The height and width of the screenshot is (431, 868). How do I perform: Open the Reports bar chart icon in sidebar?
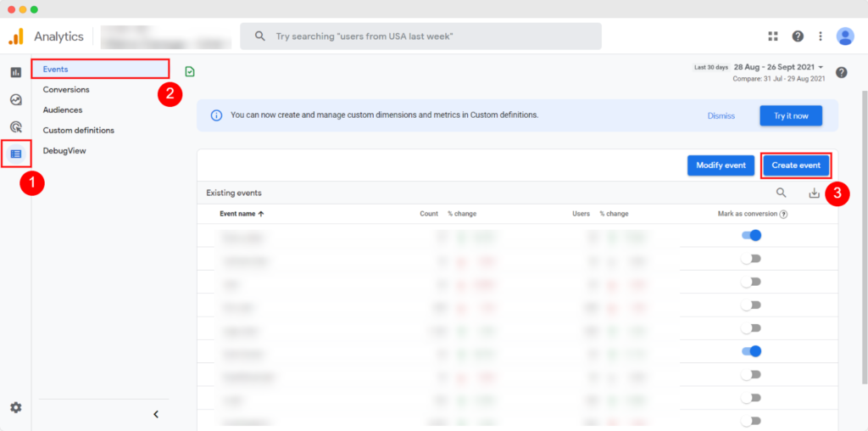[16, 72]
